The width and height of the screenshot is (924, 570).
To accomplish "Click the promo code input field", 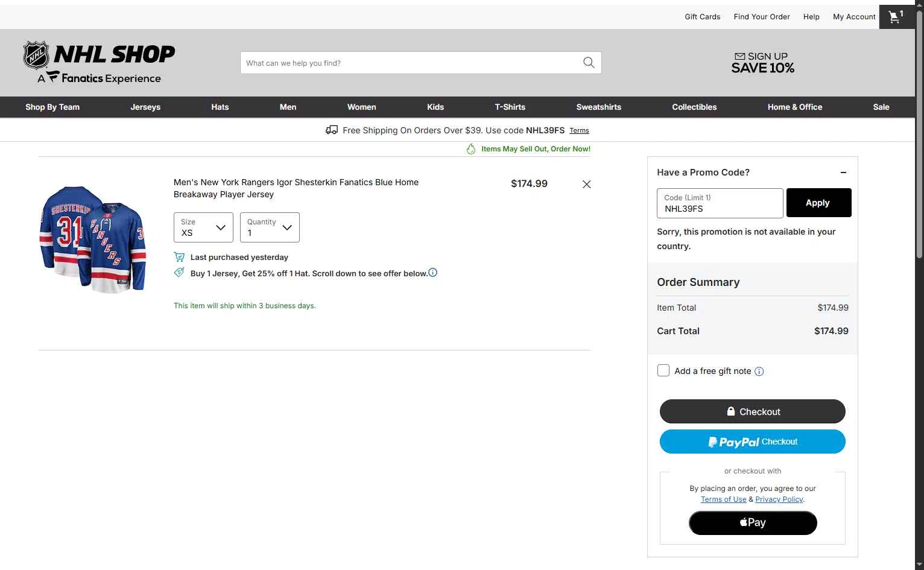I will (x=720, y=203).
